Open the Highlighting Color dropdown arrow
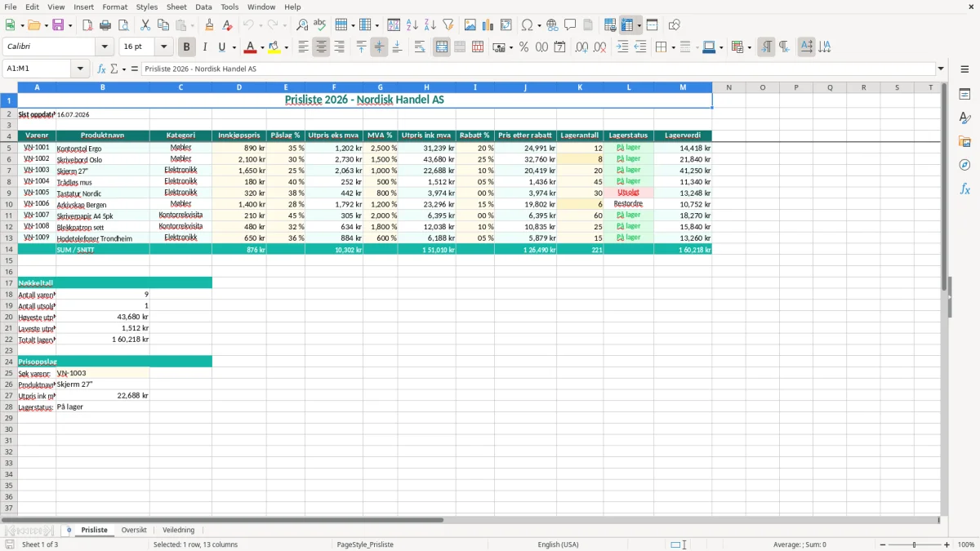 pyautogui.click(x=287, y=47)
